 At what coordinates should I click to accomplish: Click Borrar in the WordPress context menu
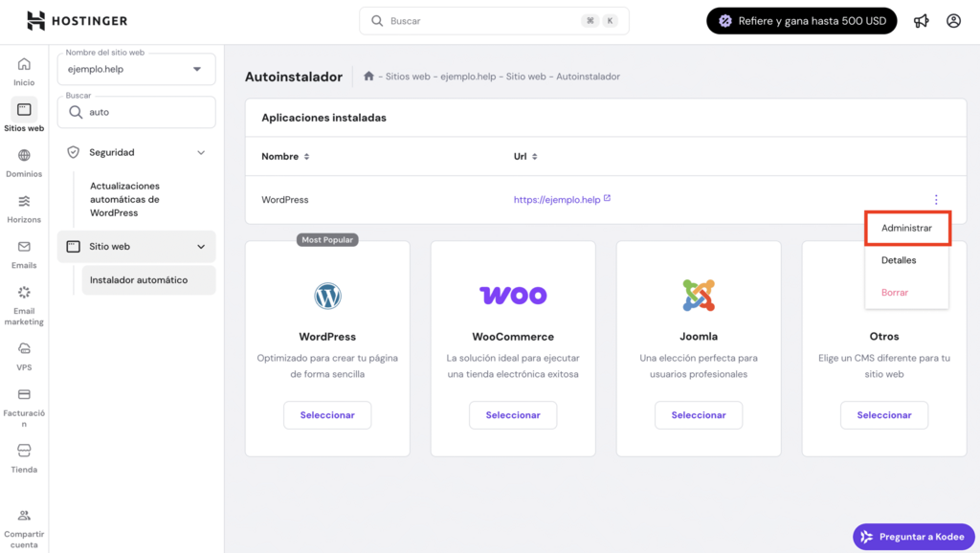pyautogui.click(x=894, y=292)
